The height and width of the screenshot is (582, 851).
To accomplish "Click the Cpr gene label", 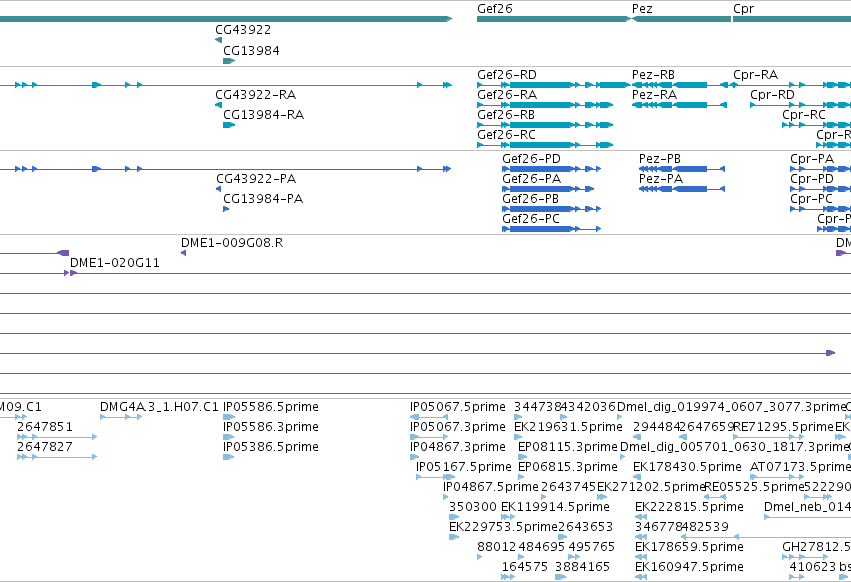I will [x=743, y=9].
